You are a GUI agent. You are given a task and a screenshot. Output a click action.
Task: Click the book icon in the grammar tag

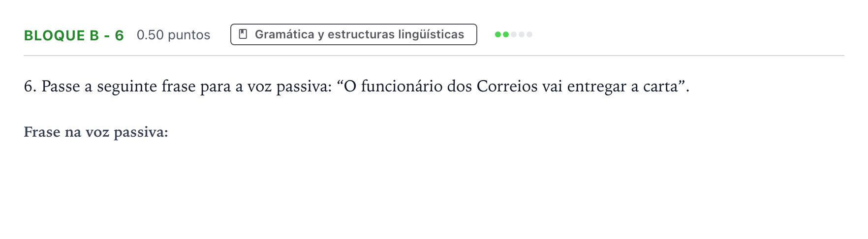[243, 34]
